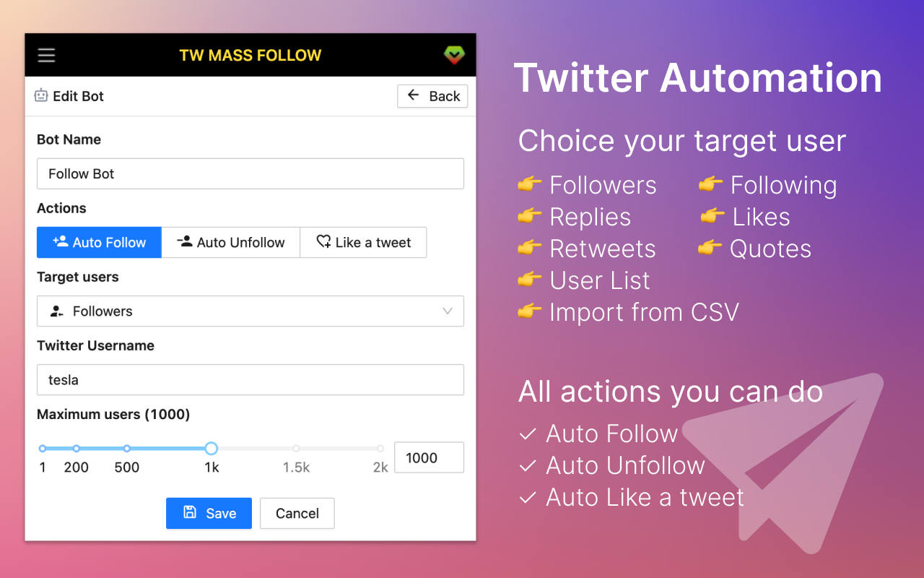Click the TW MASS FOLLOW title
The image size is (924, 578).
coord(250,55)
